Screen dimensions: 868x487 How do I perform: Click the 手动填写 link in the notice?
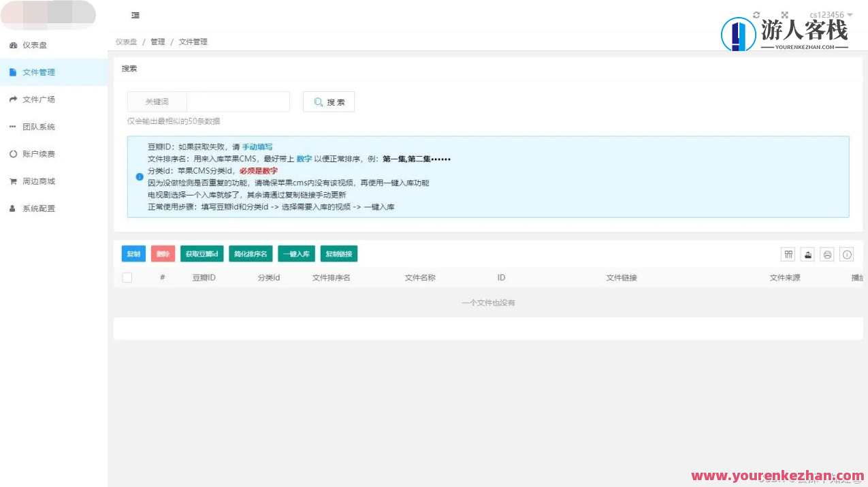259,146
